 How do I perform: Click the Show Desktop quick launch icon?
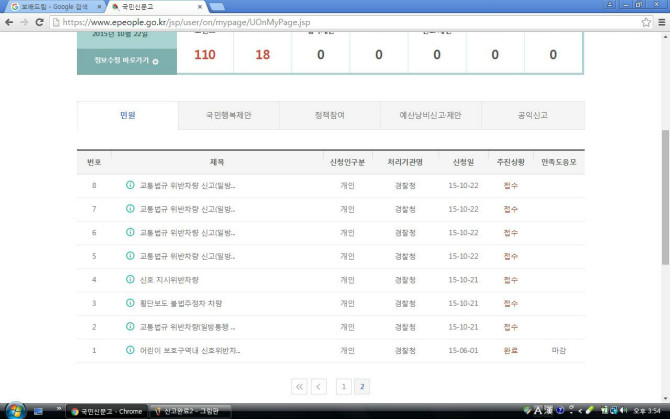coord(38,411)
